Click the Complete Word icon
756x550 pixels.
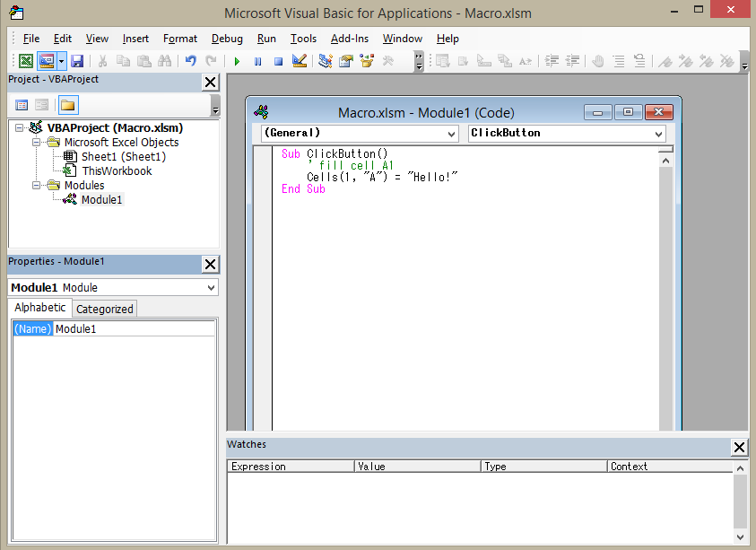525,61
